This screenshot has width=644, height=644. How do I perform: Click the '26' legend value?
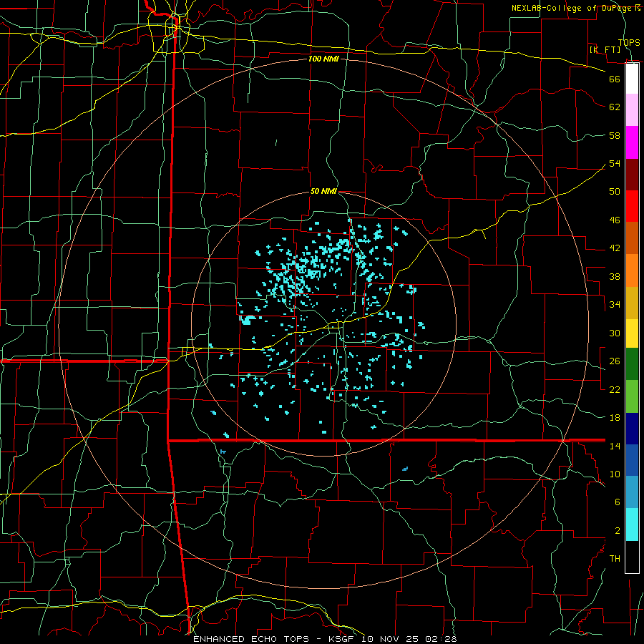coord(615,361)
